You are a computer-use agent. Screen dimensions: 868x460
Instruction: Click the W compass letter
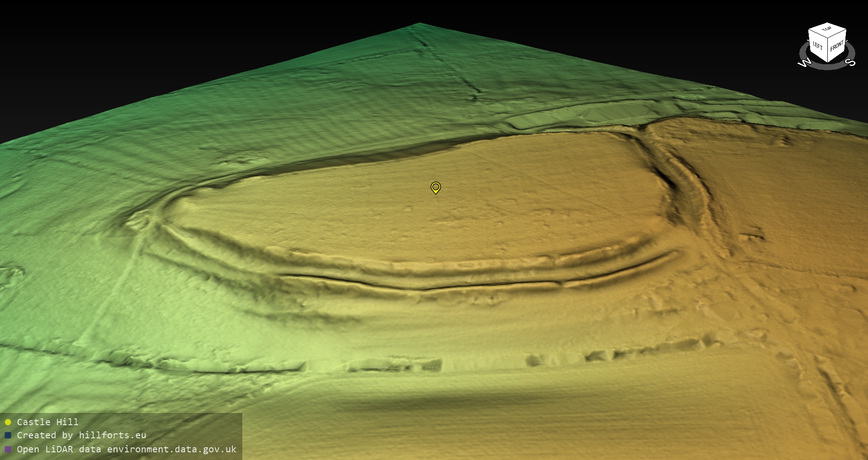click(x=804, y=63)
